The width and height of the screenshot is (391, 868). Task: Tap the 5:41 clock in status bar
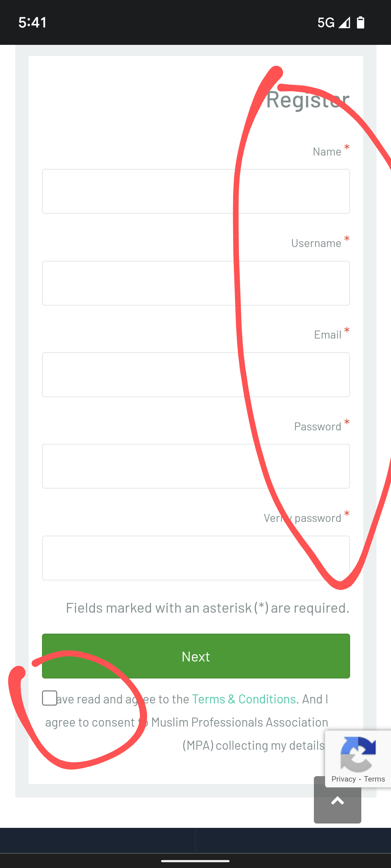(x=33, y=22)
